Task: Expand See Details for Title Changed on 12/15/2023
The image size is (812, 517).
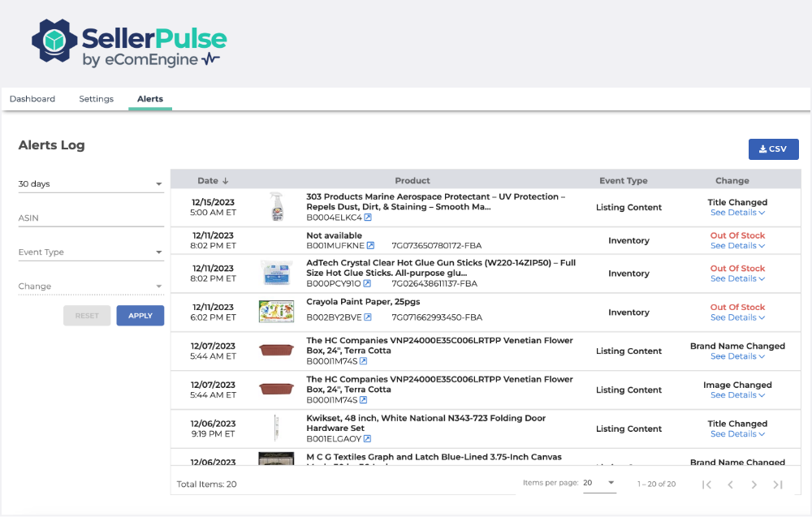Action: tap(737, 213)
